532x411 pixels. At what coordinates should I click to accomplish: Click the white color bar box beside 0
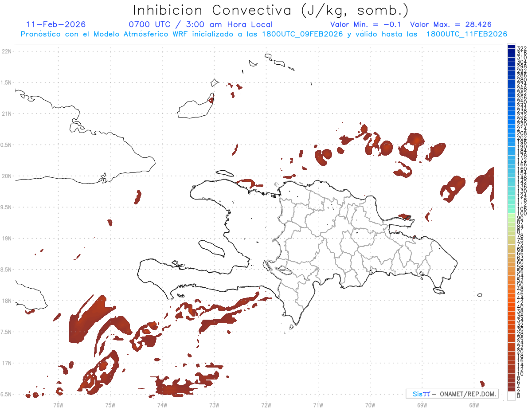click(x=511, y=396)
